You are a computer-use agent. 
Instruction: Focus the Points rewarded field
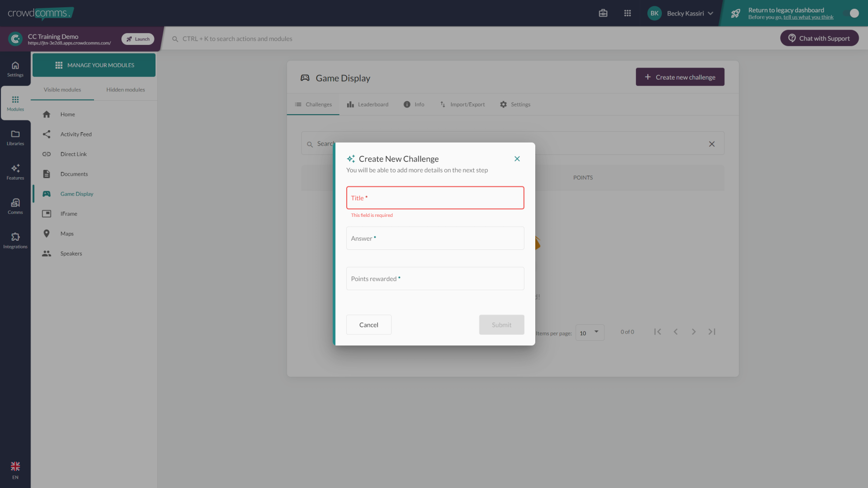coord(435,279)
